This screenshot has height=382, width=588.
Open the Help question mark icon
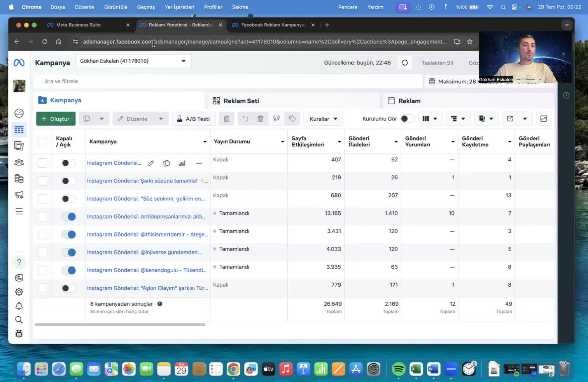19,262
